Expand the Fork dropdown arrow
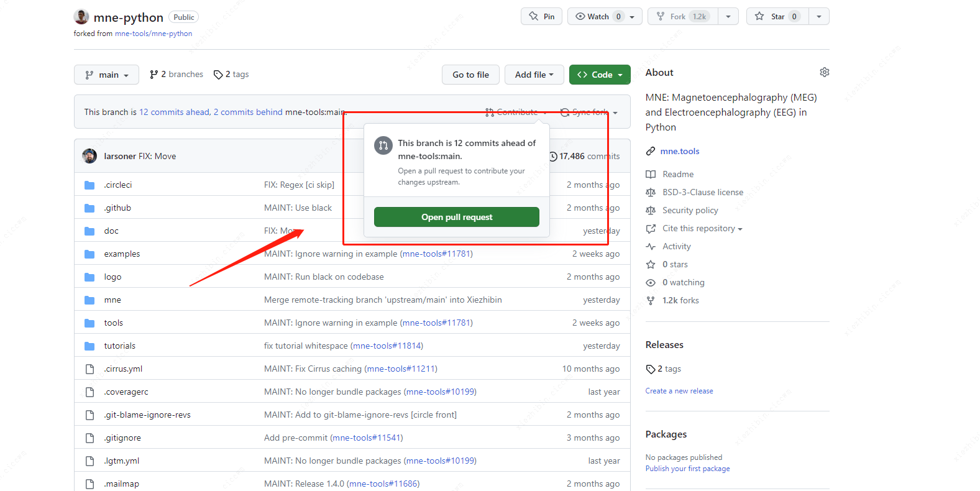 tap(728, 17)
